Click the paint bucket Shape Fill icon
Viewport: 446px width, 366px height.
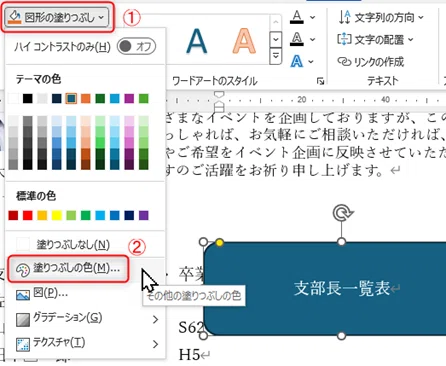tap(14, 17)
